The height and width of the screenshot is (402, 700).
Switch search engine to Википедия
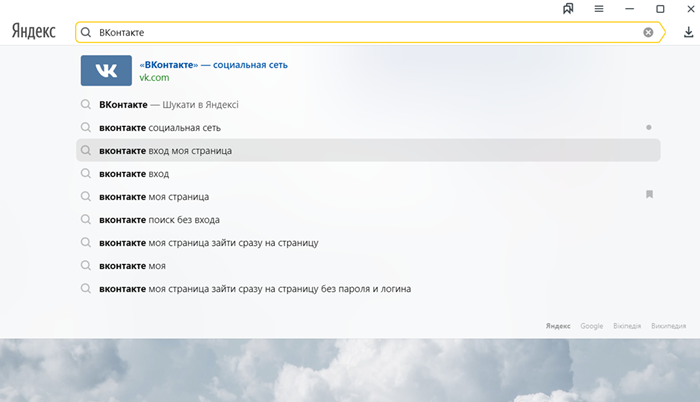(x=668, y=326)
